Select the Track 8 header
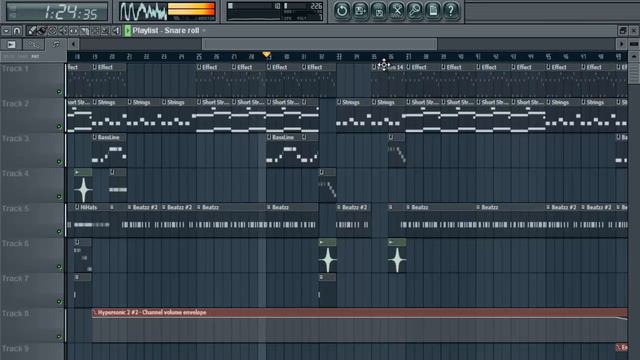 point(32,325)
